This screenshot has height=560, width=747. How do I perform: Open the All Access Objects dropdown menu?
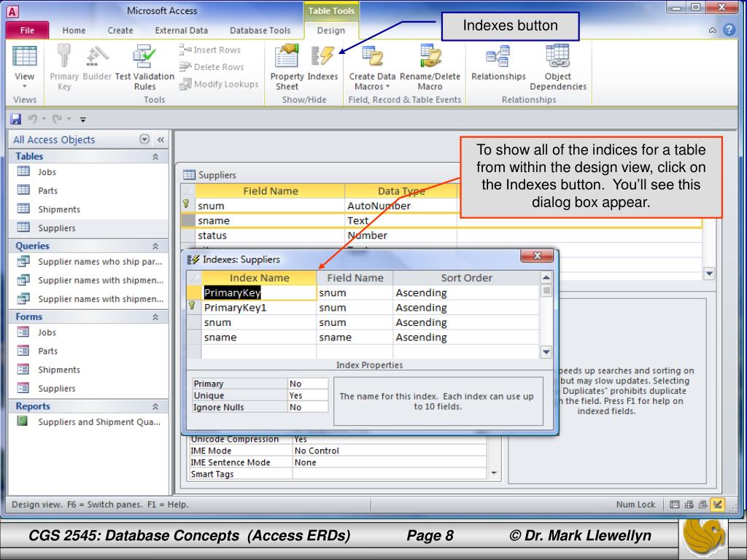pos(144,139)
